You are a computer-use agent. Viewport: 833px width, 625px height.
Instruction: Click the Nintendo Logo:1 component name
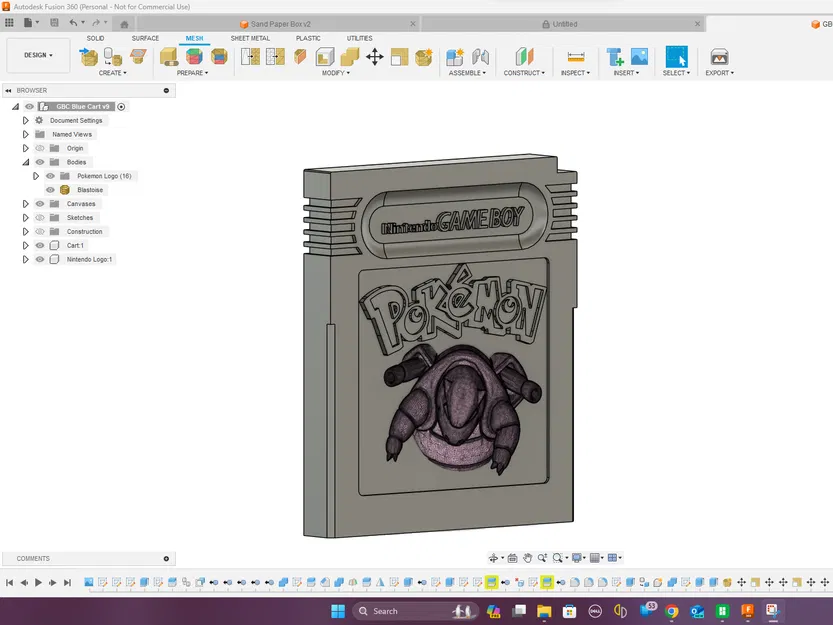pos(89,259)
